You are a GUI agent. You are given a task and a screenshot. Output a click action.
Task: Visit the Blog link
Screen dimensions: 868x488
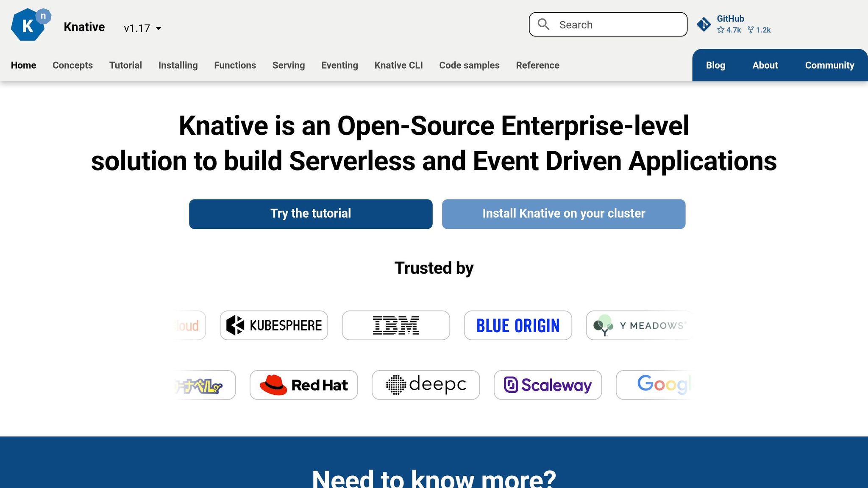click(715, 65)
